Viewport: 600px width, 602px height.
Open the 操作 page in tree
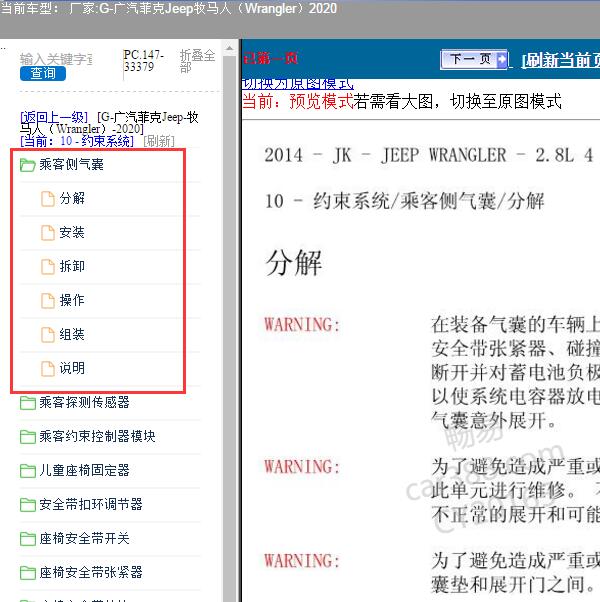click(x=72, y=300)
